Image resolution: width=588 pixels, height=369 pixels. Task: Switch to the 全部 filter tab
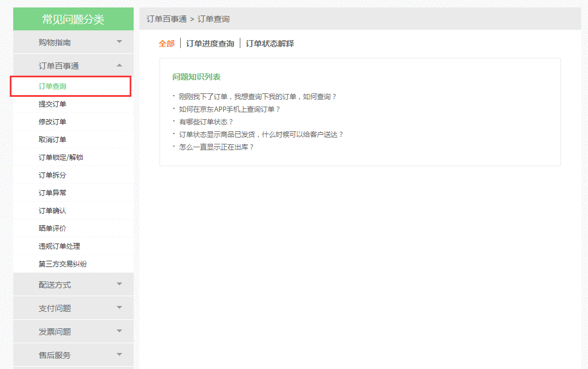click(x=166, y=44)
